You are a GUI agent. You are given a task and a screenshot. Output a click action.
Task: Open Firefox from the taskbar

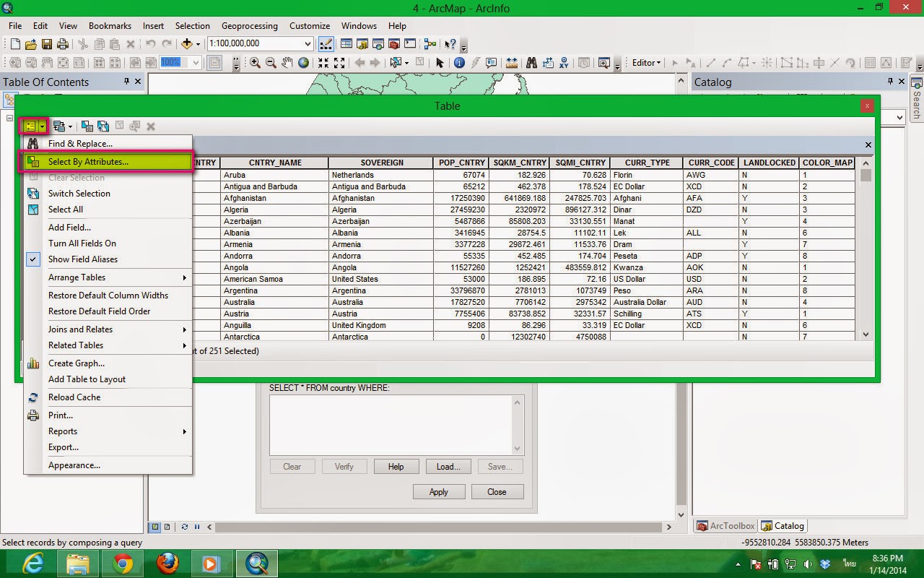pos(167,563)
